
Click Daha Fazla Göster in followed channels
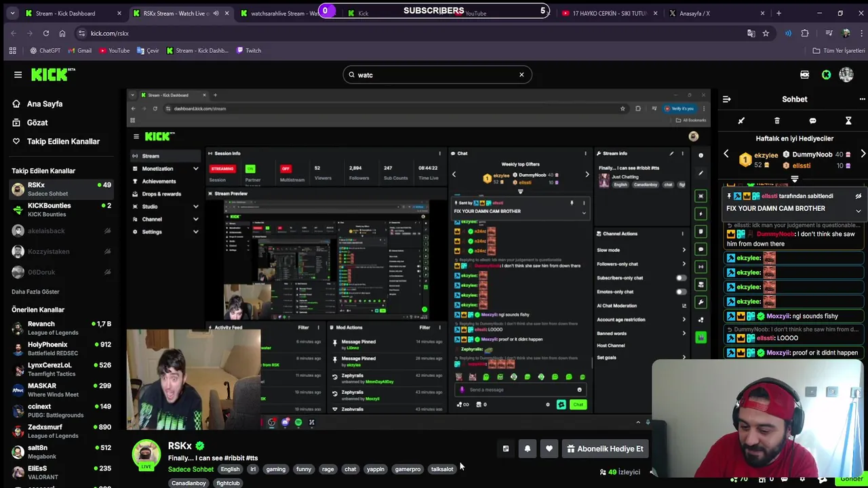[35, 291]
